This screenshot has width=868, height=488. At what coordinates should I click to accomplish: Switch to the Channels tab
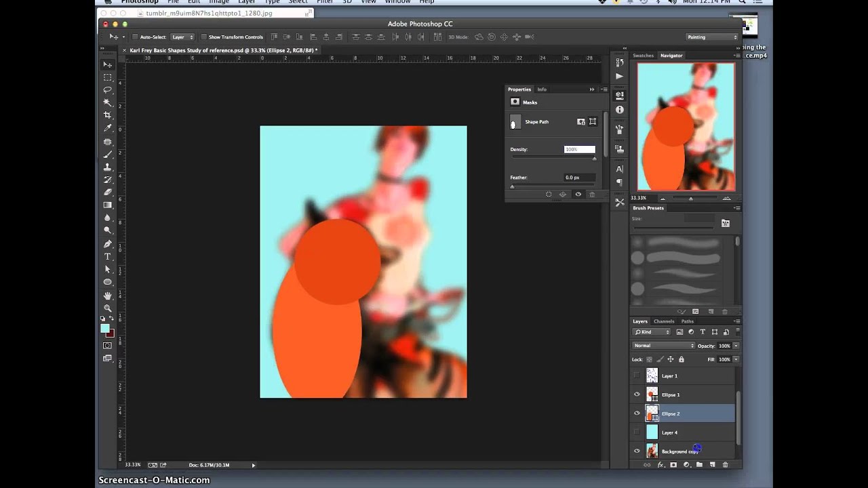pos(664,321)
